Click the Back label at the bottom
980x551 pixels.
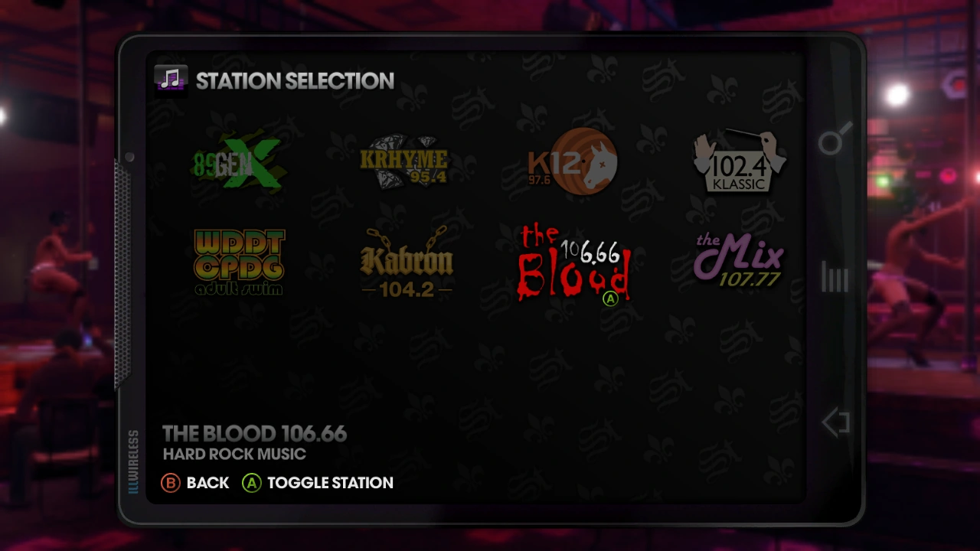(x=207, y=483)
